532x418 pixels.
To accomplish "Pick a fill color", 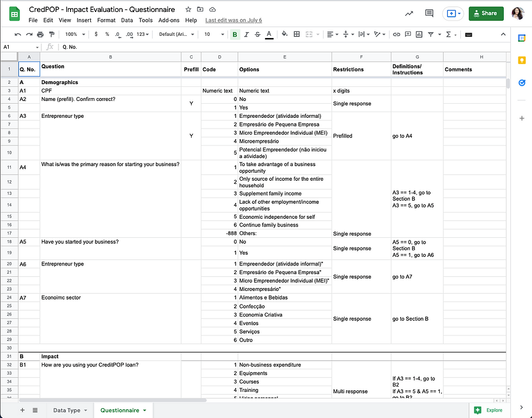I will (284, 34).
